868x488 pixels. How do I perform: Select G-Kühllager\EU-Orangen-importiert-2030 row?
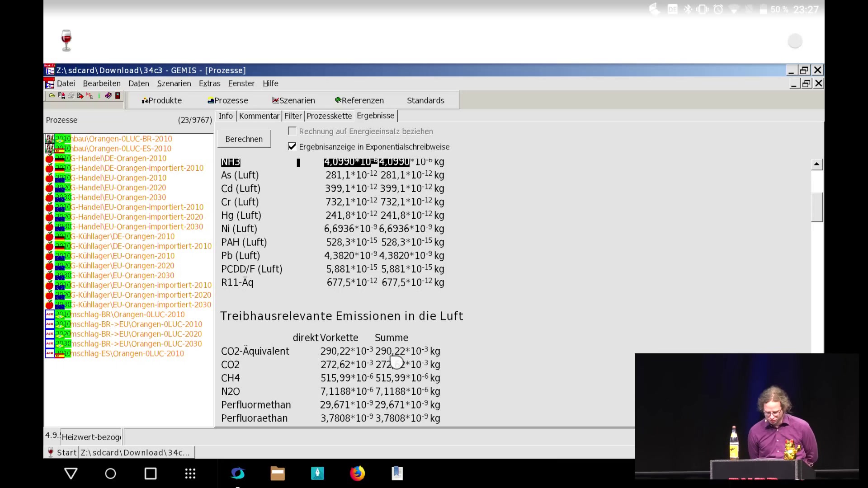tap(128, 305)
